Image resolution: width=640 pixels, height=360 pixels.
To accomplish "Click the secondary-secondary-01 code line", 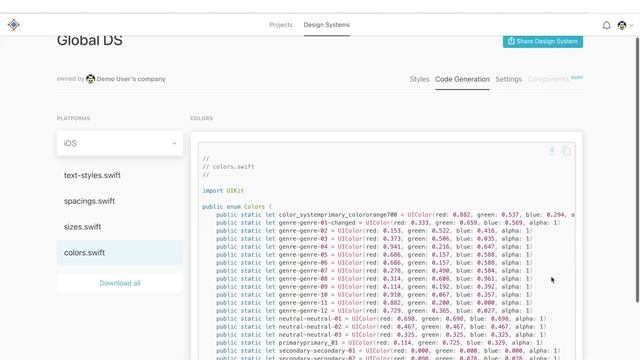I will [x=388, y=351].
